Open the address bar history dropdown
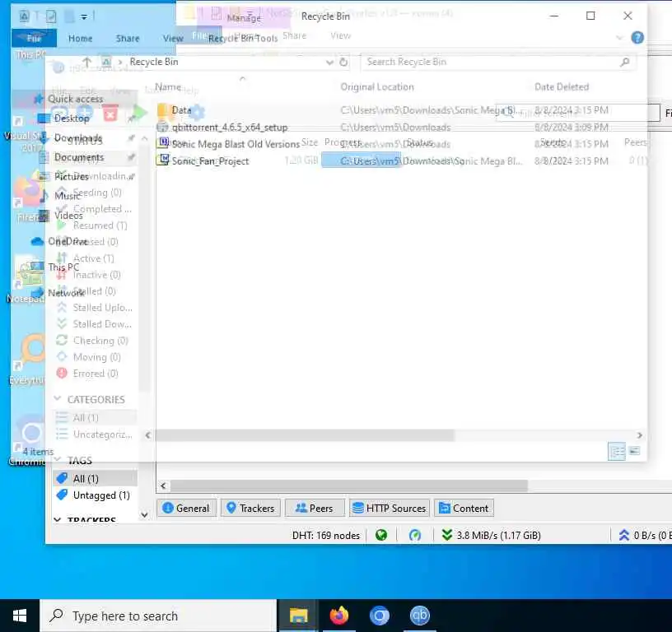Viewport: 672px width, 632px height. click(329, 63)
